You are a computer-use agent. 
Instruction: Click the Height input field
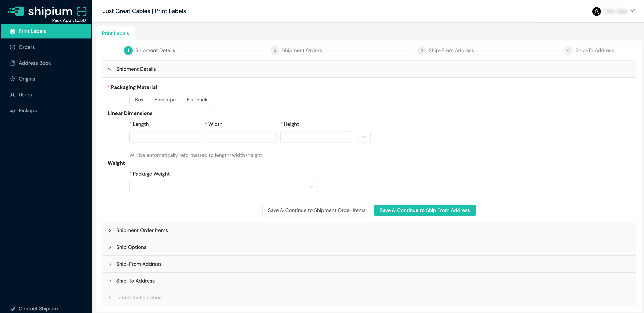pos(316,137)
